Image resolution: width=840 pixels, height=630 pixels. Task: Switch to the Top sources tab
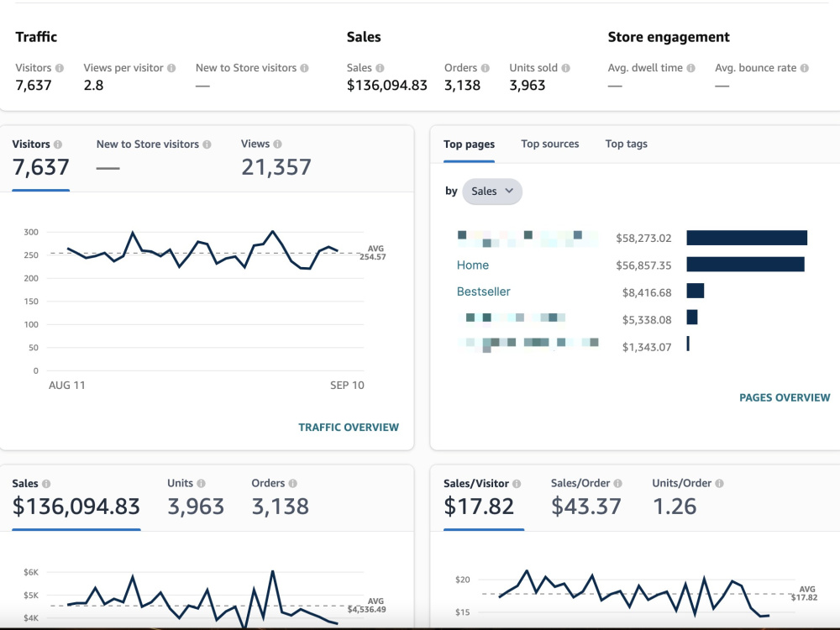point(550,144)
